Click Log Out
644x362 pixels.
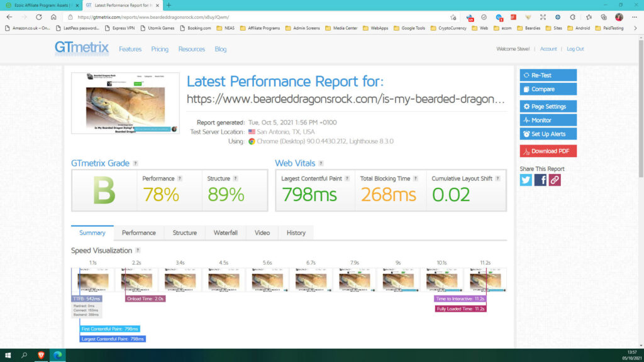tap(575, 49)
